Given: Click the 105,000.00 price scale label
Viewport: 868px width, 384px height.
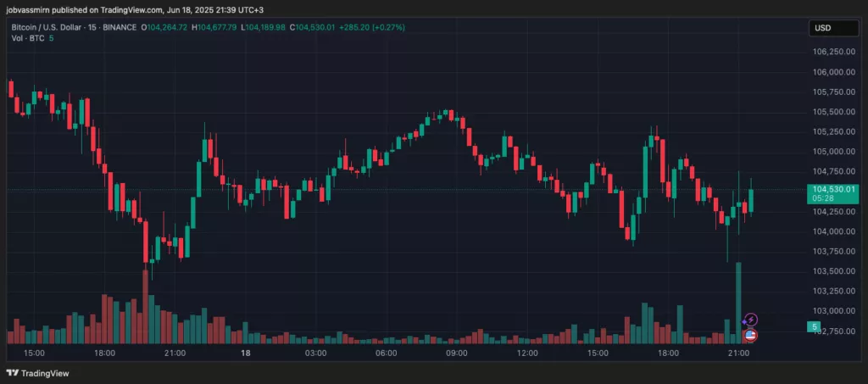Looking at the screenshot, I should coord(835,152).
